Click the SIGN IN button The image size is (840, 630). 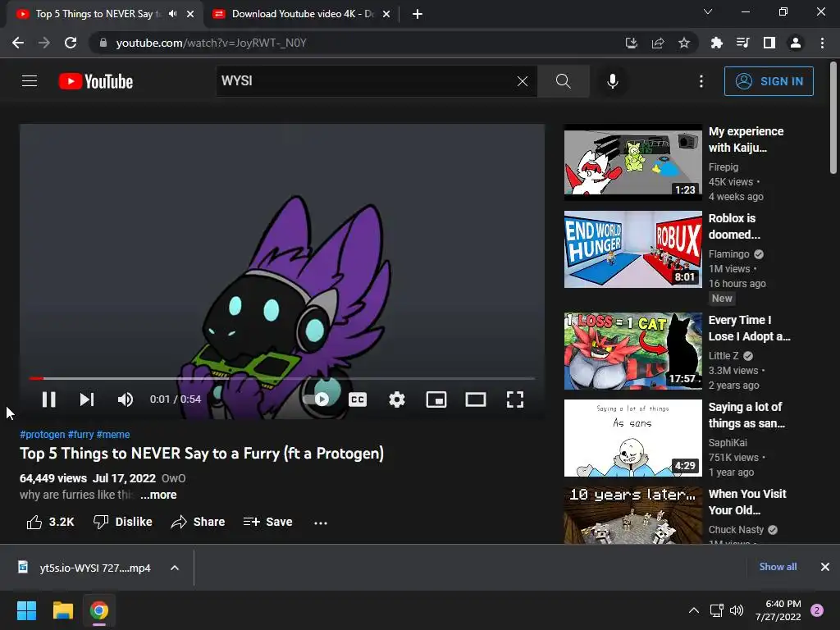pyautogui.click(x=769, y=81)
